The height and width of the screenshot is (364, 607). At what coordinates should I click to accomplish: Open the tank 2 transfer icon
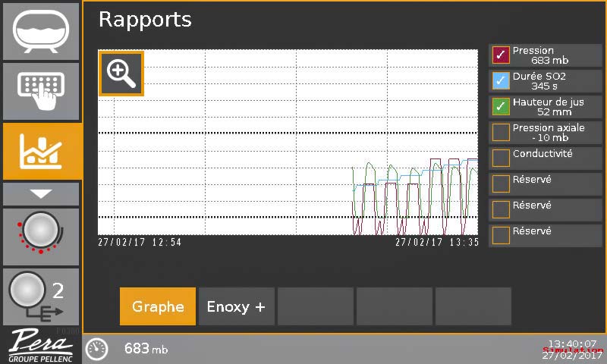(41, 297)
